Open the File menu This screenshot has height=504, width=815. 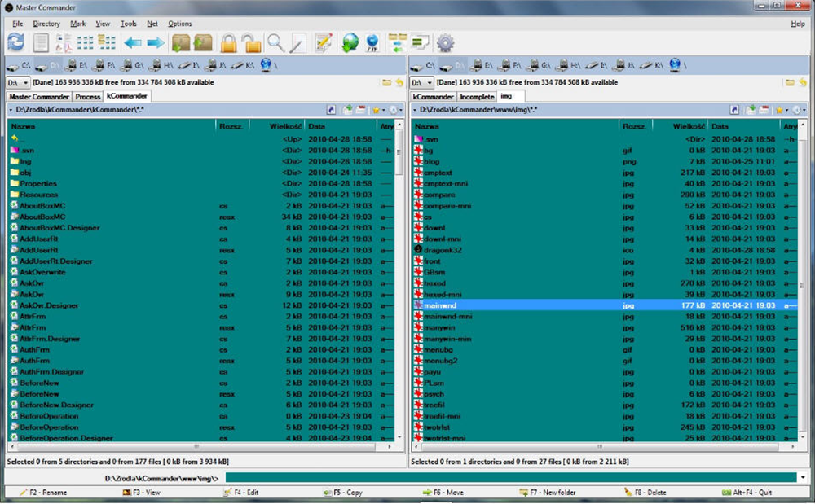point(18,24)
